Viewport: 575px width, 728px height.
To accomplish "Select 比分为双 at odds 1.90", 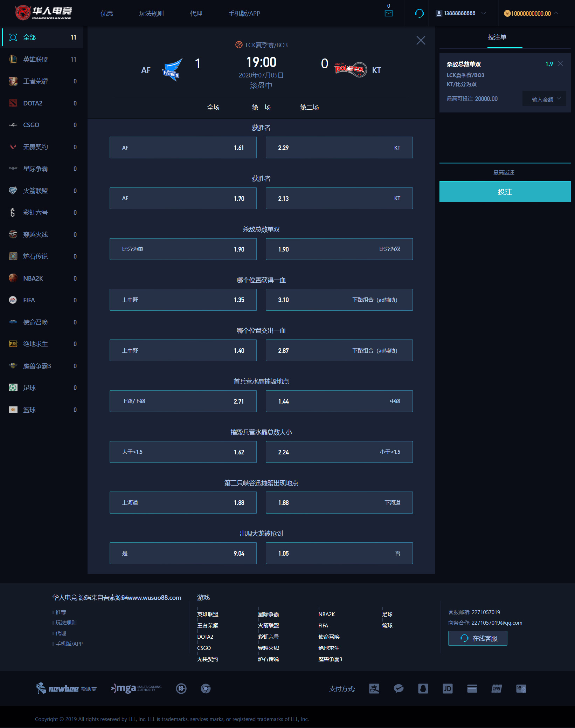I will click(x=339, y=249).
